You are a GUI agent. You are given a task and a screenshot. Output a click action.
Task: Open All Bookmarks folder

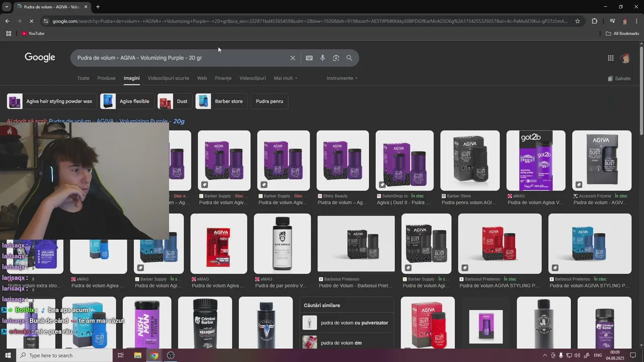tap(622, 34)
